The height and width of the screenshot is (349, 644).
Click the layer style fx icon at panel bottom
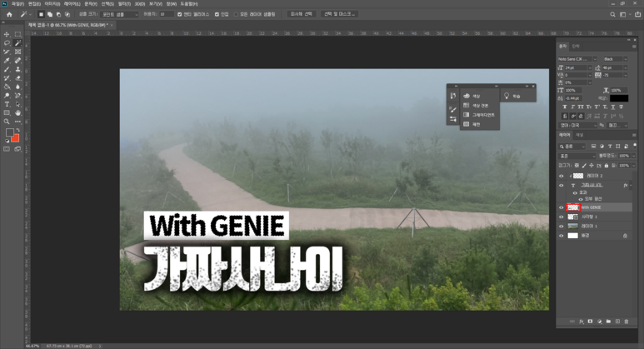coord(582,322)
